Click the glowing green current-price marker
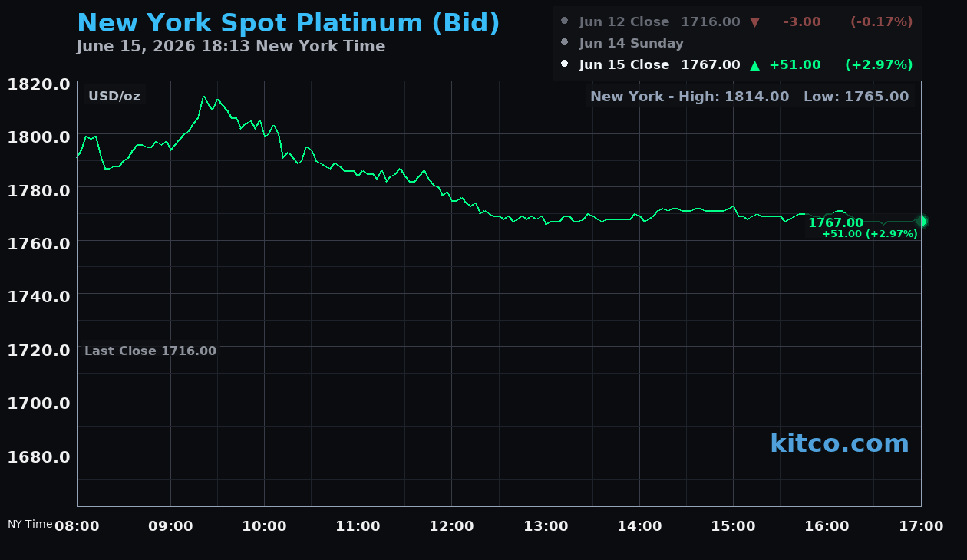 921,221
